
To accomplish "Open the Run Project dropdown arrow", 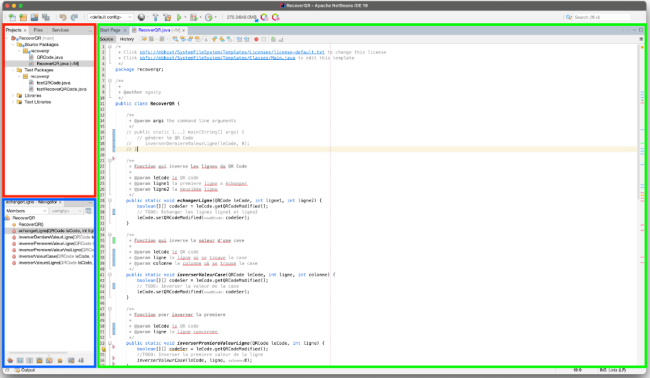I will (185, 17).
